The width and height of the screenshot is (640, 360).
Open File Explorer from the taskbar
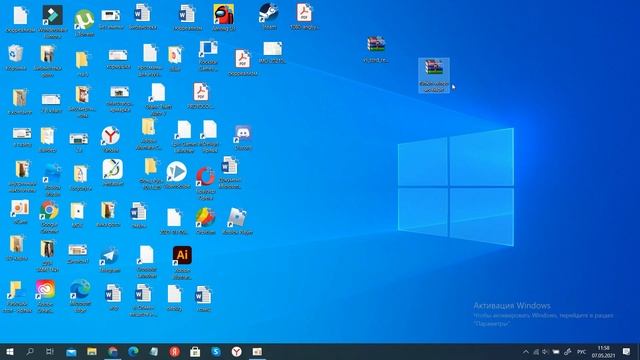click(92, 351)
